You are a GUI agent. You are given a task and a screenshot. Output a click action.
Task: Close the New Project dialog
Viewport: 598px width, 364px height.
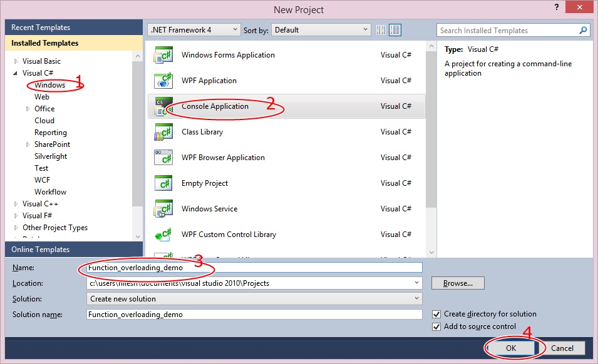click(579, 7)
